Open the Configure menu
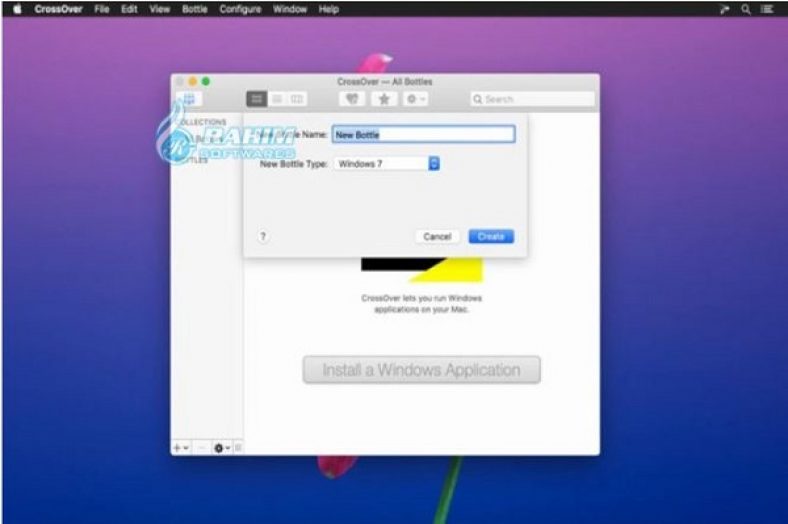Viewport: 788px width, 524px height. pyautogui.click(x=240, y=9)
